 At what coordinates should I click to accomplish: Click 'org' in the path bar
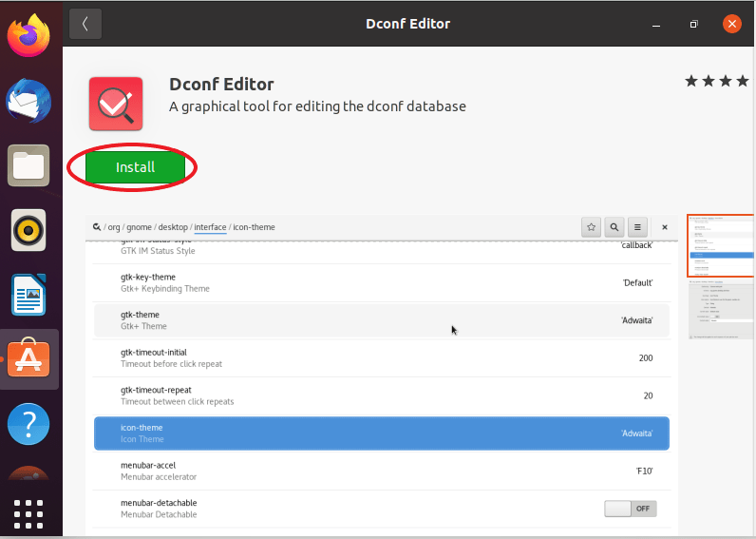(x=114, y=227)
